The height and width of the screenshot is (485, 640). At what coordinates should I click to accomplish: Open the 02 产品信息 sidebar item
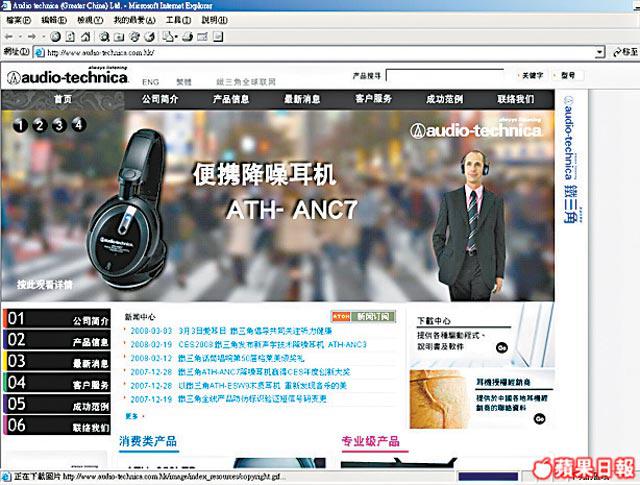click(x=57, y=340)
